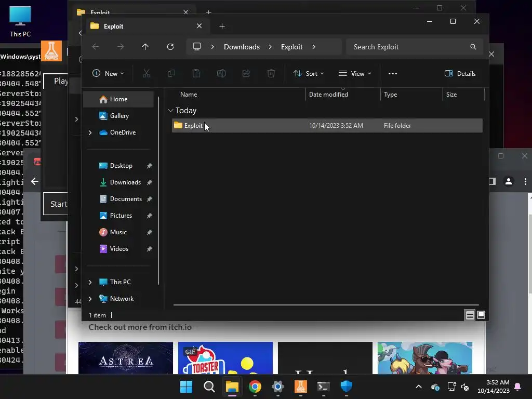
Task: Open the Sort dropdown
Action: point(309,74)
